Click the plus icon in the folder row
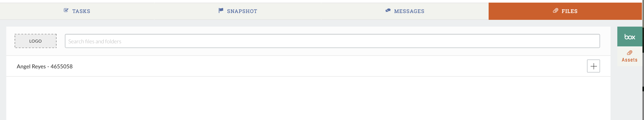644x120 pixels. click(x=593, y=66)
